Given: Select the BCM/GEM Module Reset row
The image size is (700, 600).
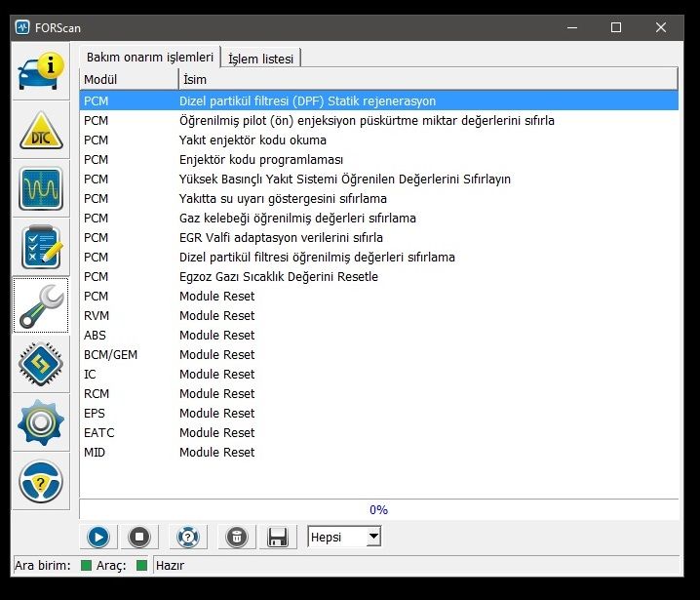Looking at the screenshot, I should (x=379, y=355).
